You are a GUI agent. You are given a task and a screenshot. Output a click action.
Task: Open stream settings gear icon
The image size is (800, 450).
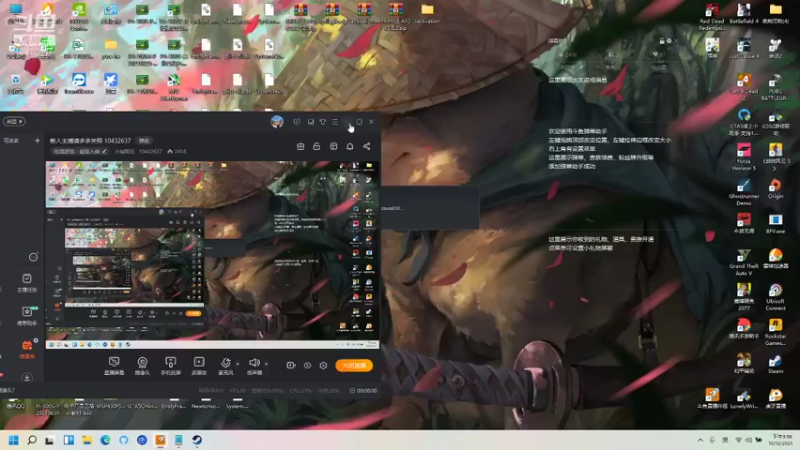coord(323,365)
